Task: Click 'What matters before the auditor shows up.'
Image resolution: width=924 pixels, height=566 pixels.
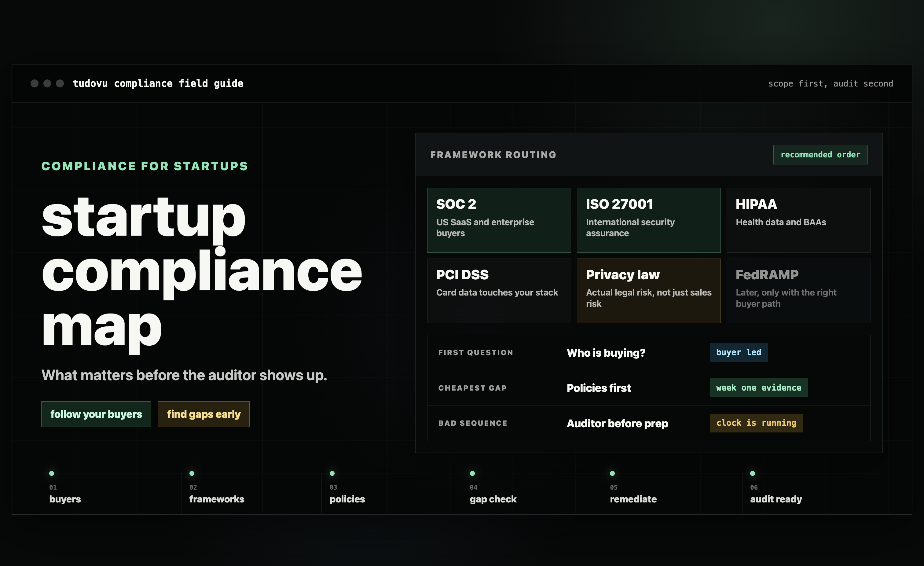Action: tap(184, 375)
